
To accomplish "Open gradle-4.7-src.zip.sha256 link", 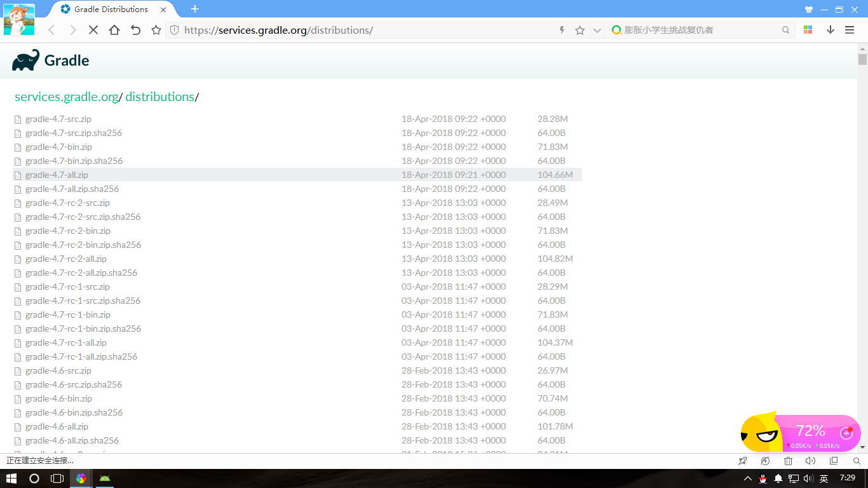I will (x=74, y=133).
